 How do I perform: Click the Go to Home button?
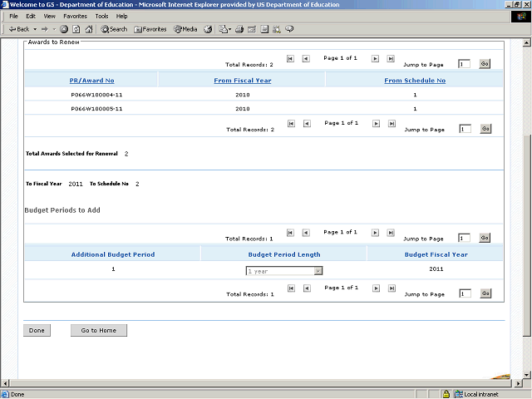pyautogui.click(x=98, y=330)
